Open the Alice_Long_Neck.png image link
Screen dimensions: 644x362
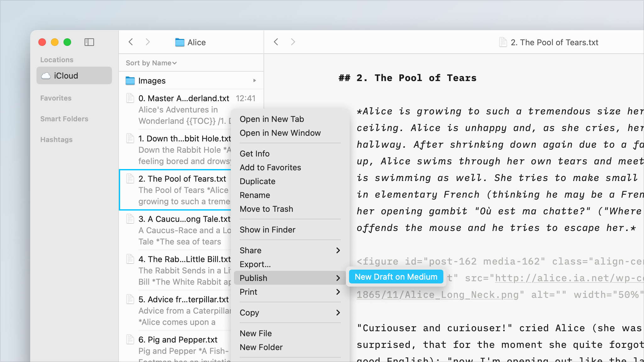pyautogui.click(x=437, y=295)
